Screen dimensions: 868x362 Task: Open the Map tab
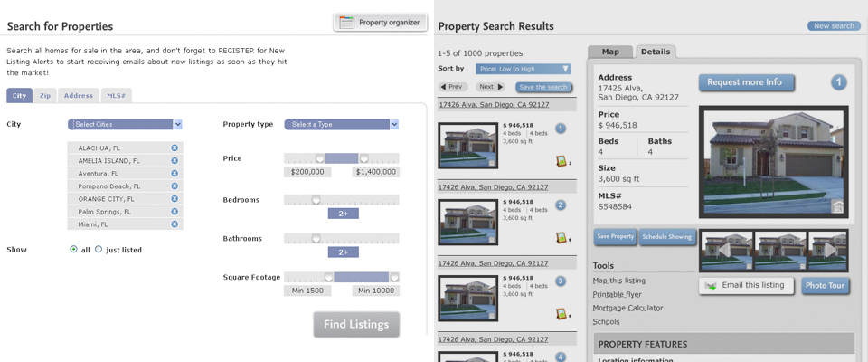coord(610,52)
